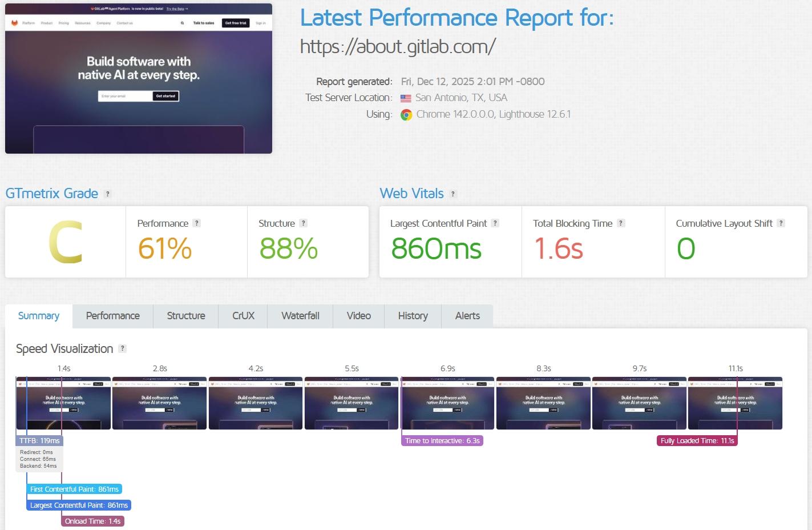The width and height of the screenshot is (812, 530).
Task: Click the Chrome browser icon
Action: (x=406, y=115)
